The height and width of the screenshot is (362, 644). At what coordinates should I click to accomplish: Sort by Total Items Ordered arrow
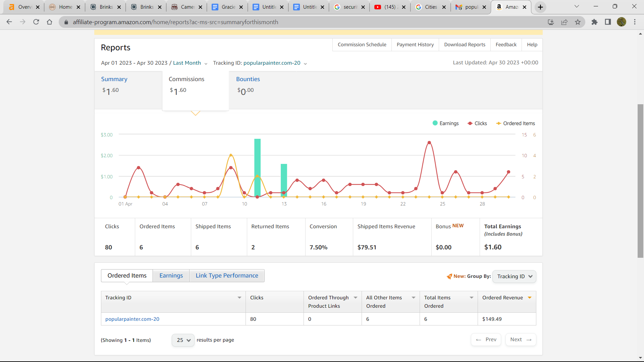[x=472, y=298]
